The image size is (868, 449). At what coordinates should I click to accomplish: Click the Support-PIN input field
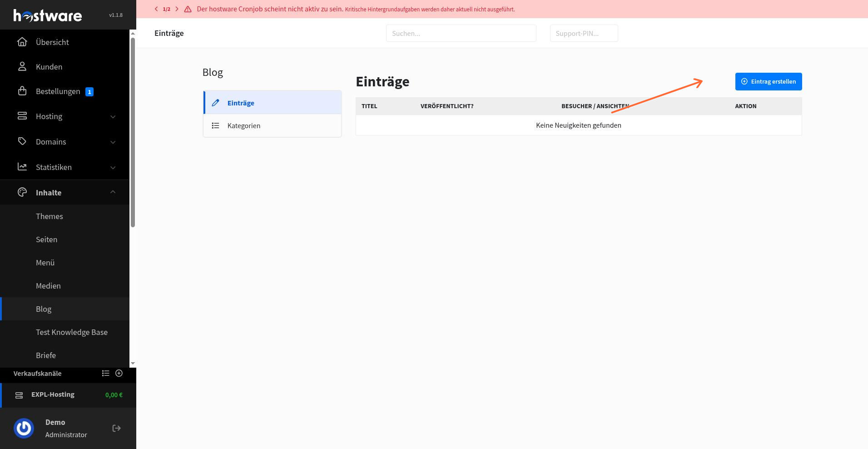tap(584, 33)
